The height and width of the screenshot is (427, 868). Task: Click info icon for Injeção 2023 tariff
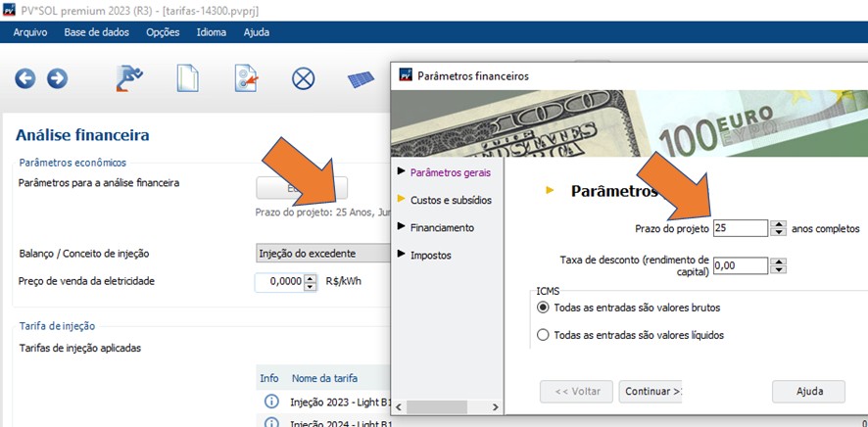click(271, 402)
